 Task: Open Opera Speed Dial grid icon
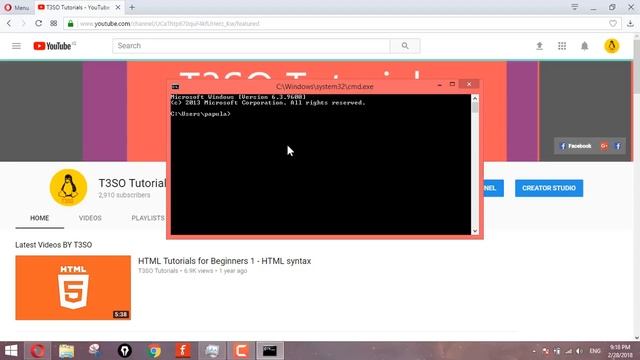(53, 24)
